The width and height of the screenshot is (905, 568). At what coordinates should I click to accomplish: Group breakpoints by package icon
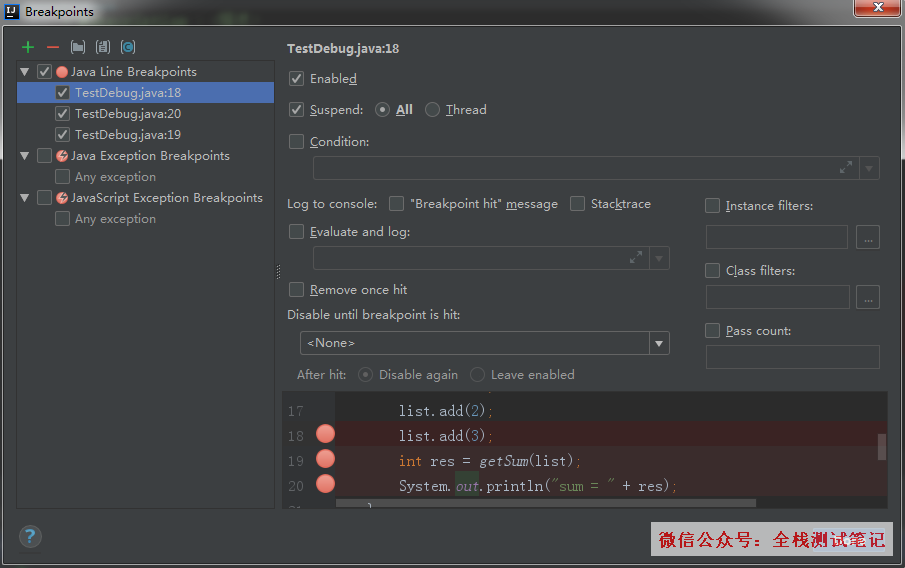pyautogui.click(x=78, y=47)
